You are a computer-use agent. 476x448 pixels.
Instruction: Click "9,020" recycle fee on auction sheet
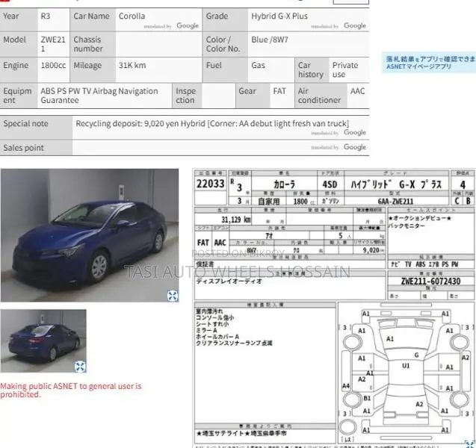[371, 250]
